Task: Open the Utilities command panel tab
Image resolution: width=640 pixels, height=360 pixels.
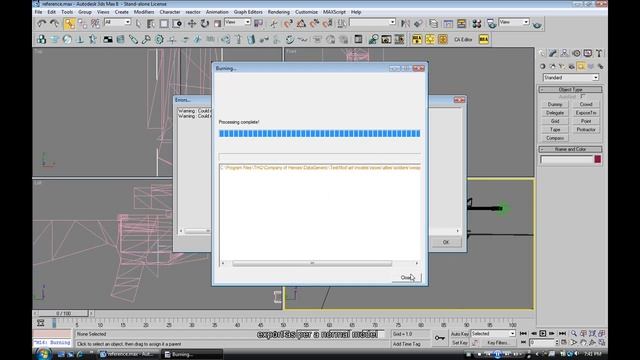Action: [x=599, y=53]
